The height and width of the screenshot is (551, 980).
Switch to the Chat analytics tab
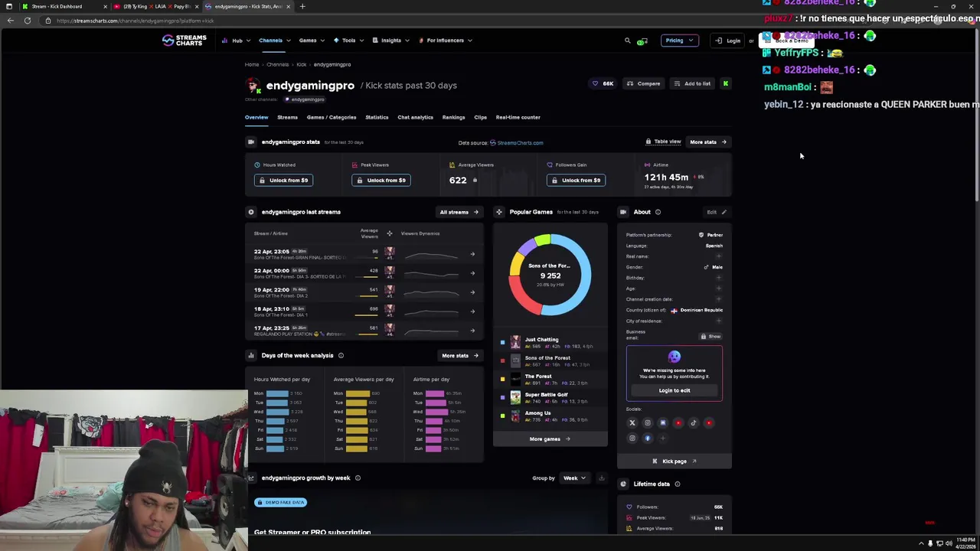pos(415,117)
